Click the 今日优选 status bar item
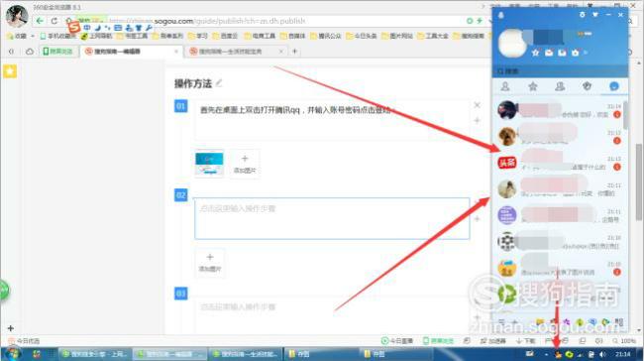644x361 pixels. pos(24,341)
